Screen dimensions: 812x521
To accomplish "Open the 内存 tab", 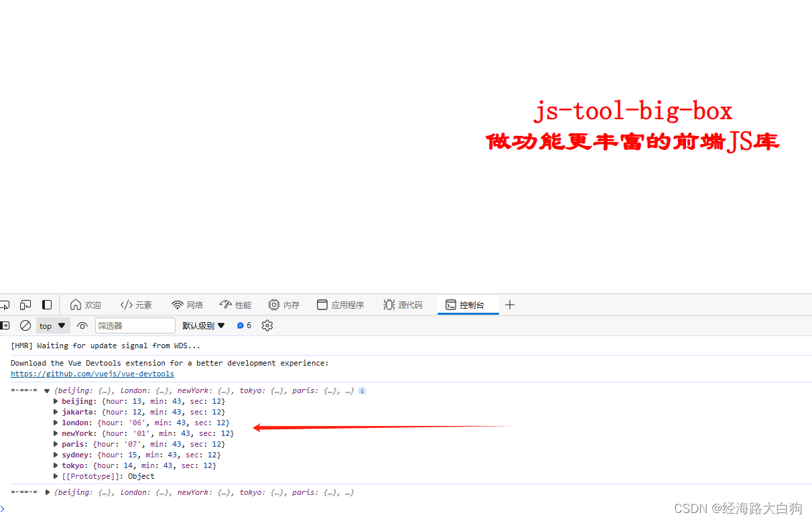I will pyautogui.click(x=284, y=305).
